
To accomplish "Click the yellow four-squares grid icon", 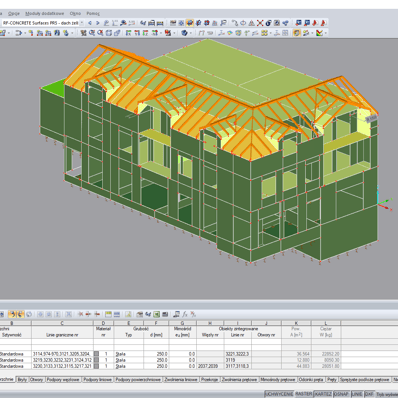I will 265,33.
